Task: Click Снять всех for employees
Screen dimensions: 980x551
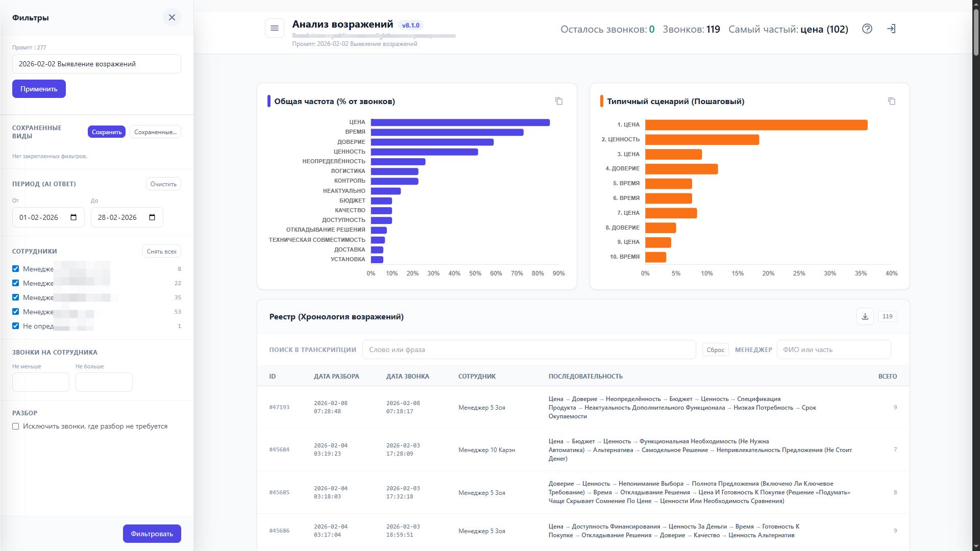Action: point(161,252)
